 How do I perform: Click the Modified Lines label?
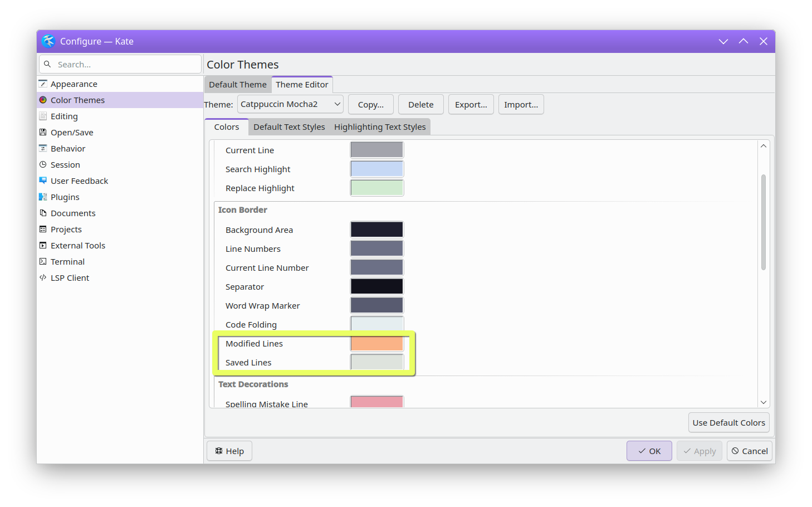pyautogui.click(x=254, y=343)
